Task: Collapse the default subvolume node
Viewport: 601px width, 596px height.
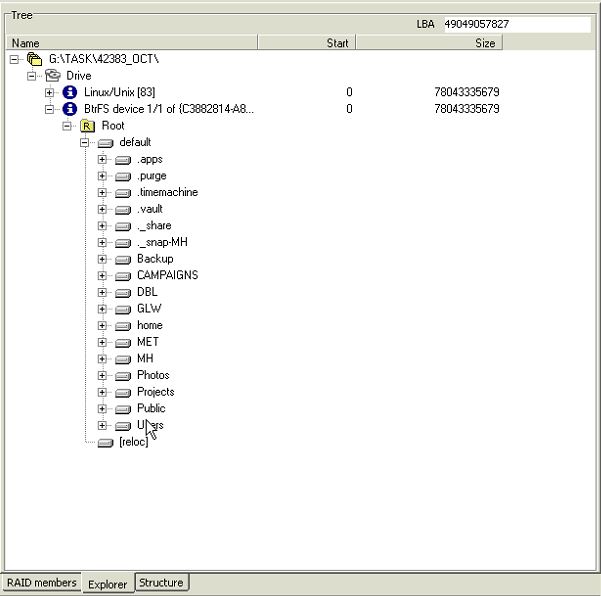Action: [85, 143]
